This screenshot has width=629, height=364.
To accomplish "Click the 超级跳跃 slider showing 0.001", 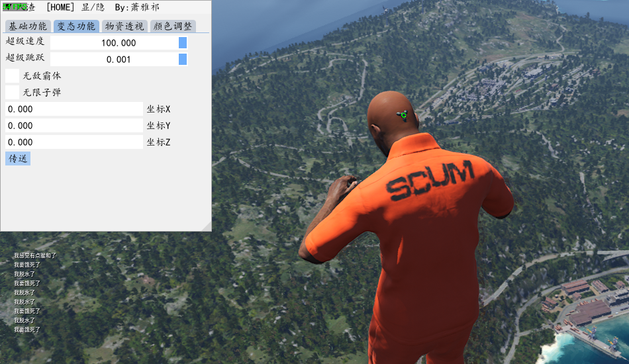I will tap(119, 60).
